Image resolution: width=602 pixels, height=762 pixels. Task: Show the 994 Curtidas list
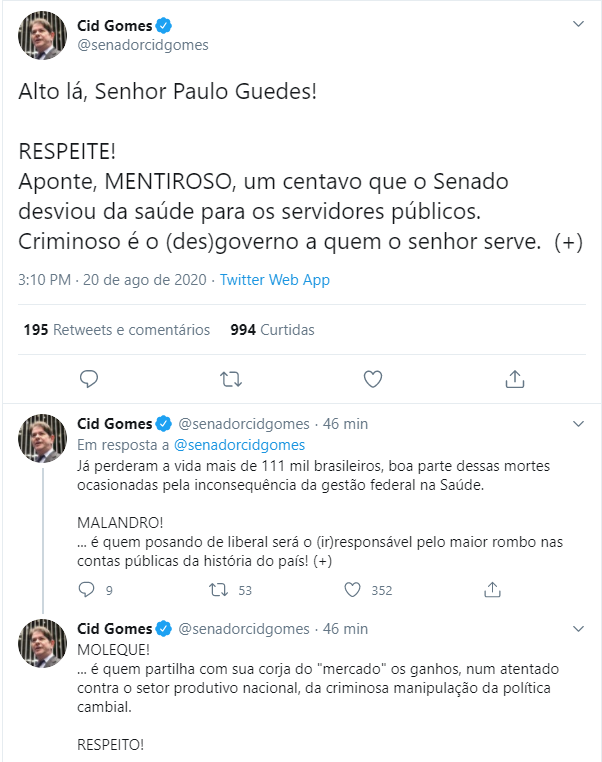pyautogui.click(x=272, y=330)
